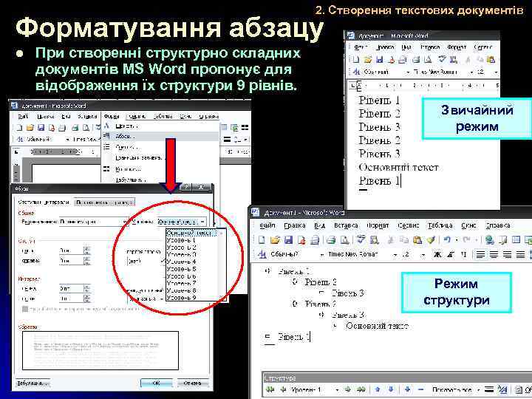Choose Шрифт item in open Формат menu

pyautogui.click(x=160, y=126)
